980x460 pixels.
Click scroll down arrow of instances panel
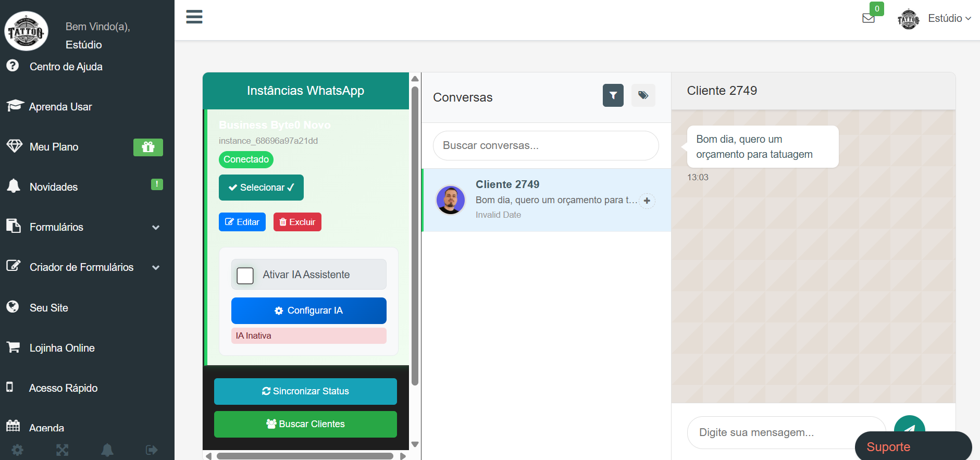[415, 444]
